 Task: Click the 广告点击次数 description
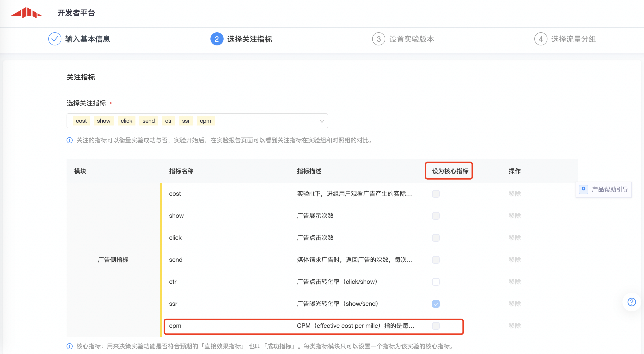[x=315, y=238]
